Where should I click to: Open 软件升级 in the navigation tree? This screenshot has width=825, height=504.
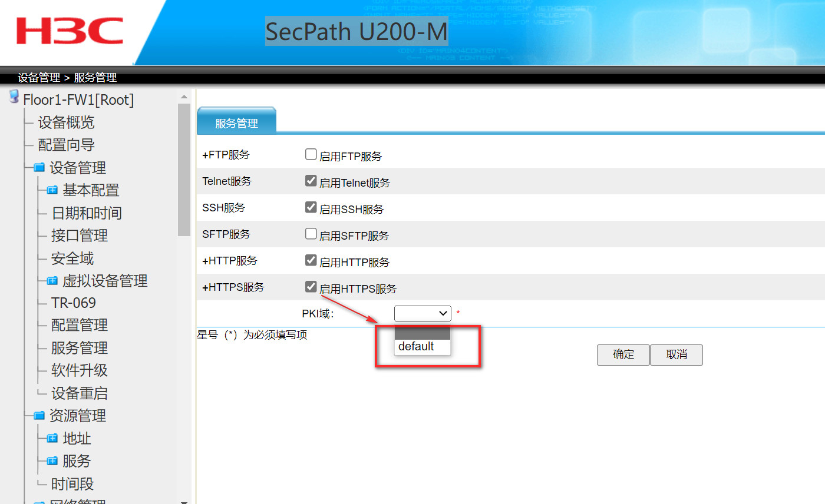point(80,371)
